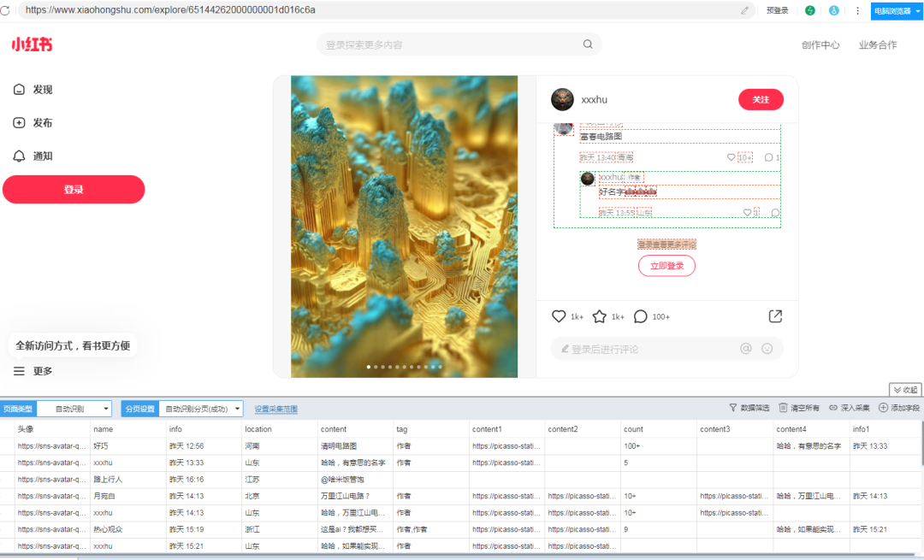Open the 分页设置 自动识别分页 dropdown

point(201,409)
